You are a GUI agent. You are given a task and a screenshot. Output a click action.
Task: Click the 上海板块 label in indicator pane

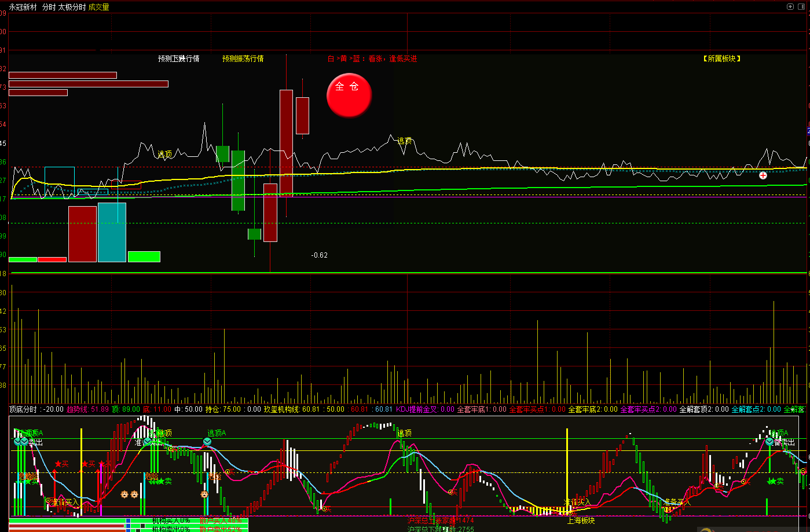(x=581, y=520)
